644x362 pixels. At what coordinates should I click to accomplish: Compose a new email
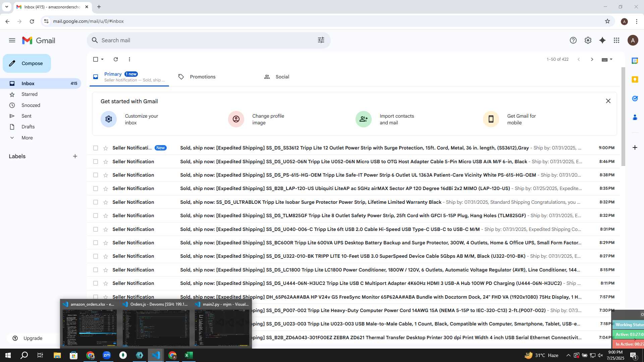[27, 63]
